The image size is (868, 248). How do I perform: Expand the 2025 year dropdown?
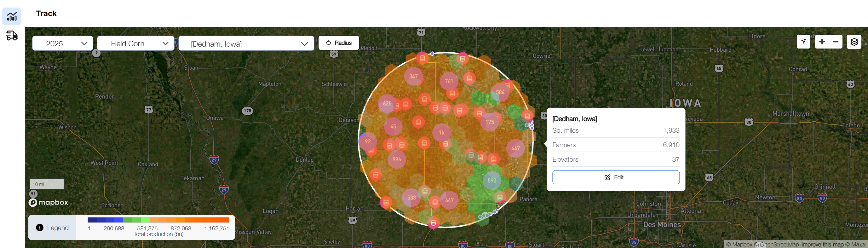click(x=63, y=43)
